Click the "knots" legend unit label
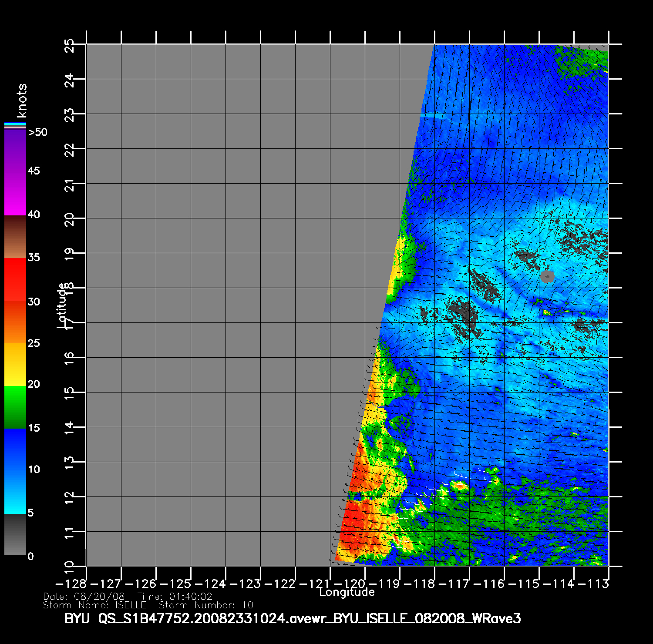This screenshot has height=644, width=653. click(x=21, y=101)
